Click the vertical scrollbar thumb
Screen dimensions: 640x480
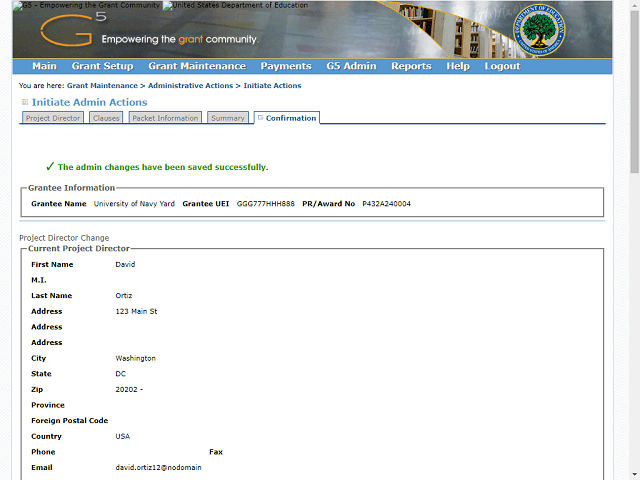[634, 92]
